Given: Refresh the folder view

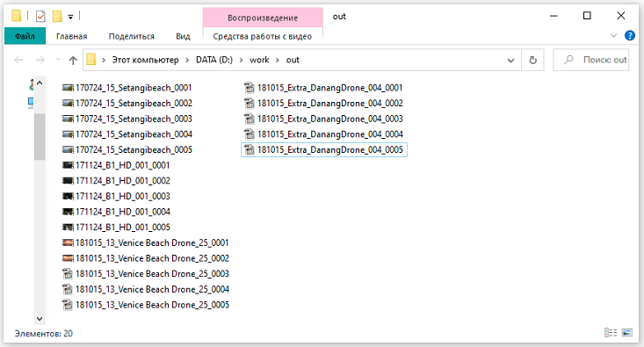Looking at the screenshot, I should coord(532,60).
